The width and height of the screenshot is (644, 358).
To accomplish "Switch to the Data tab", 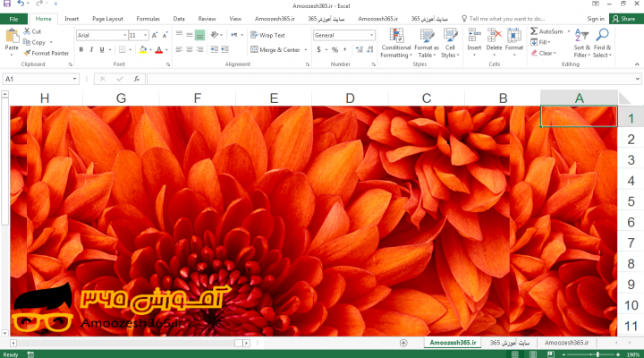I will 179,19.
